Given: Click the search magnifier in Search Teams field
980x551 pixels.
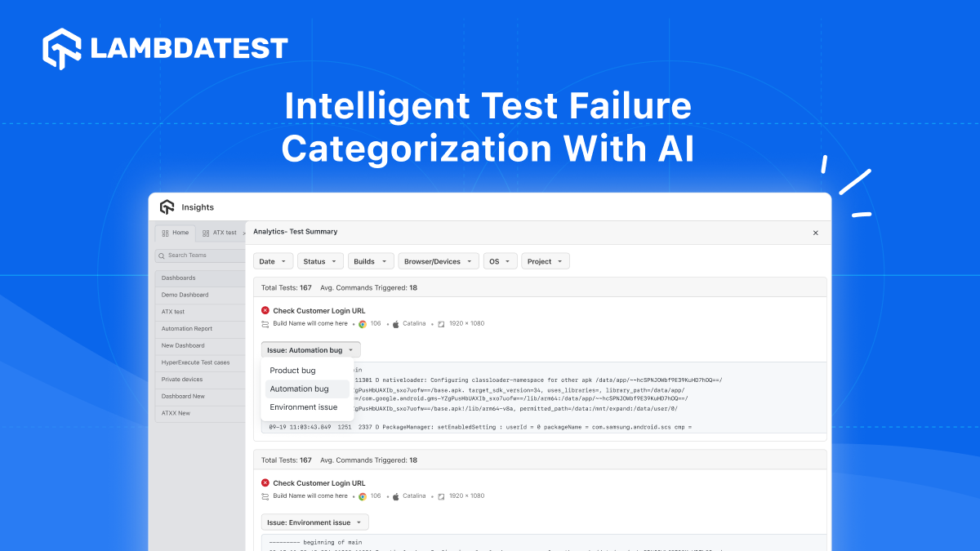Looking at the screenshot, I should (x=163, y=256).
